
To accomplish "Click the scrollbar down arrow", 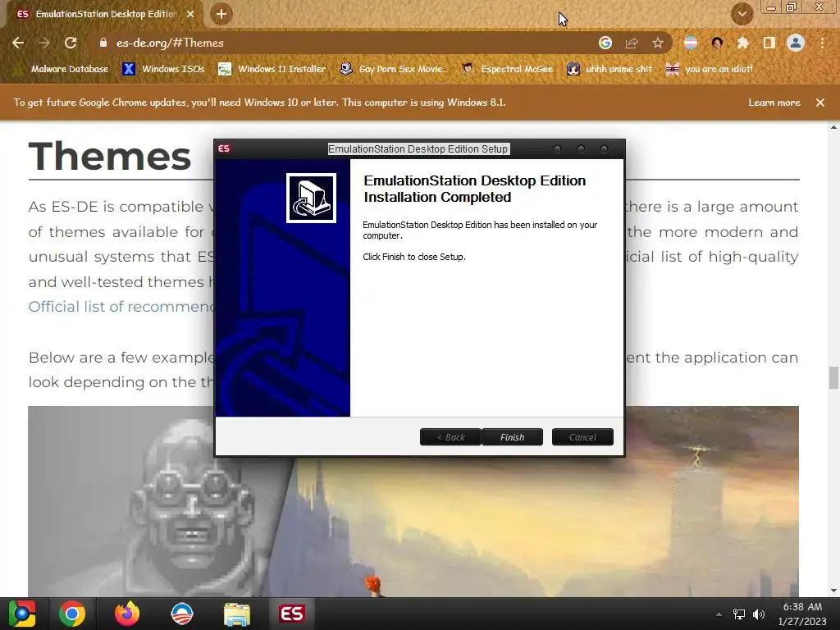I will (x=833, y=591).
